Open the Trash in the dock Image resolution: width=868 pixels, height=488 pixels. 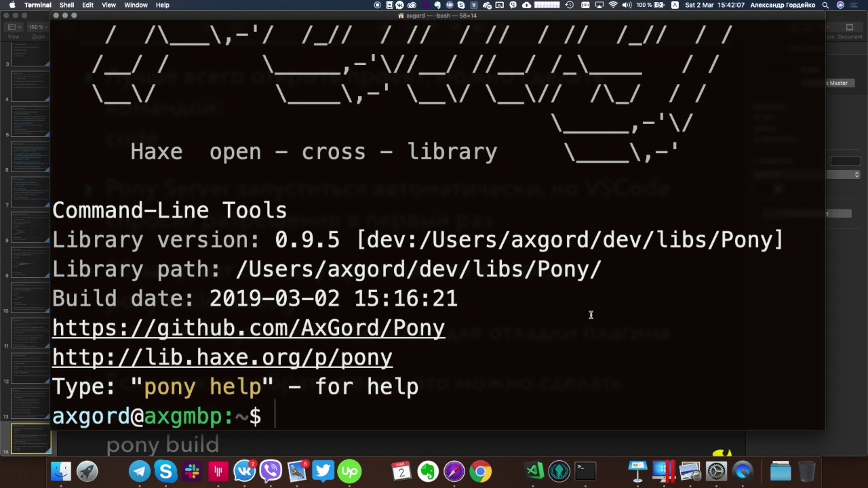[806, 471]
